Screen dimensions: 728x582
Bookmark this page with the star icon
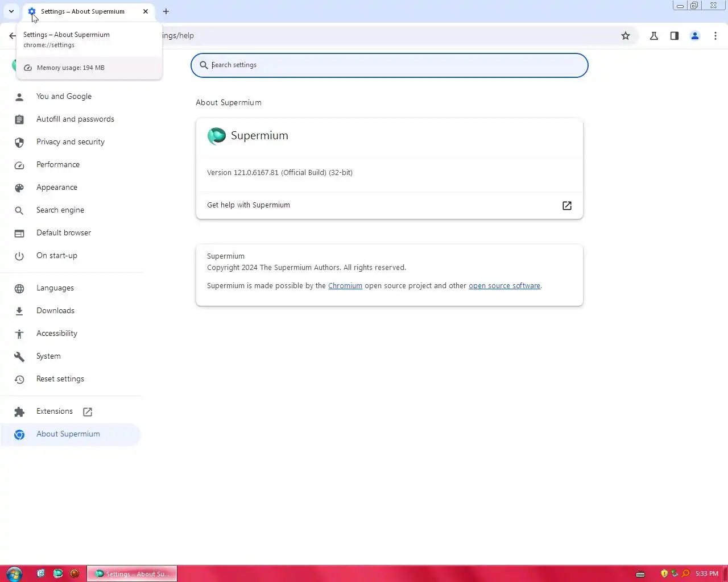(626, 36)
